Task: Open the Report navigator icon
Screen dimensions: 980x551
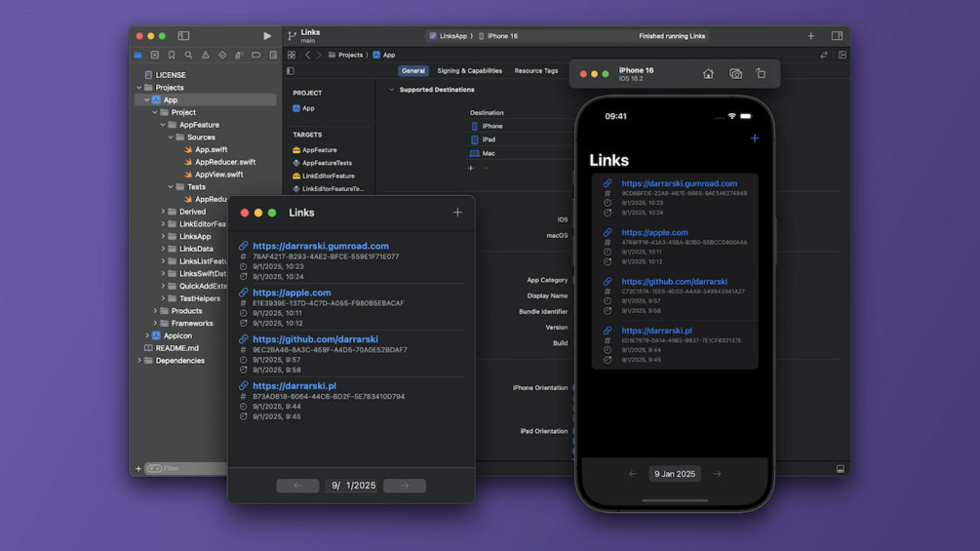Action: point(273,55)
